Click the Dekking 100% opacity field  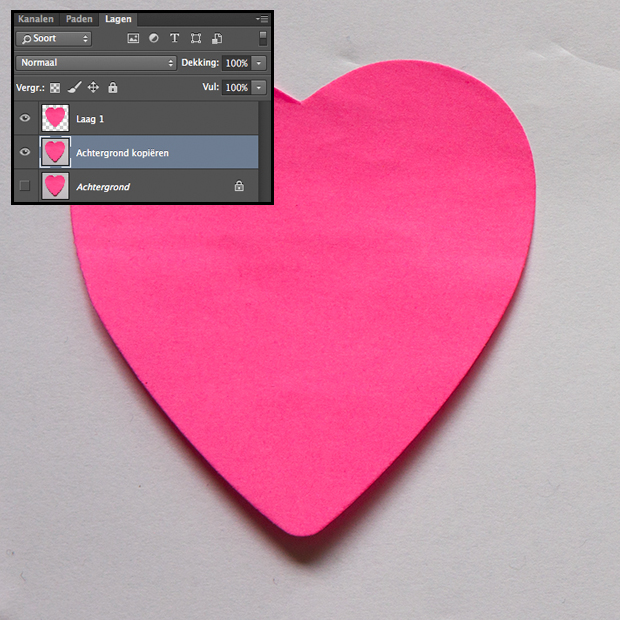coord(236,63)
